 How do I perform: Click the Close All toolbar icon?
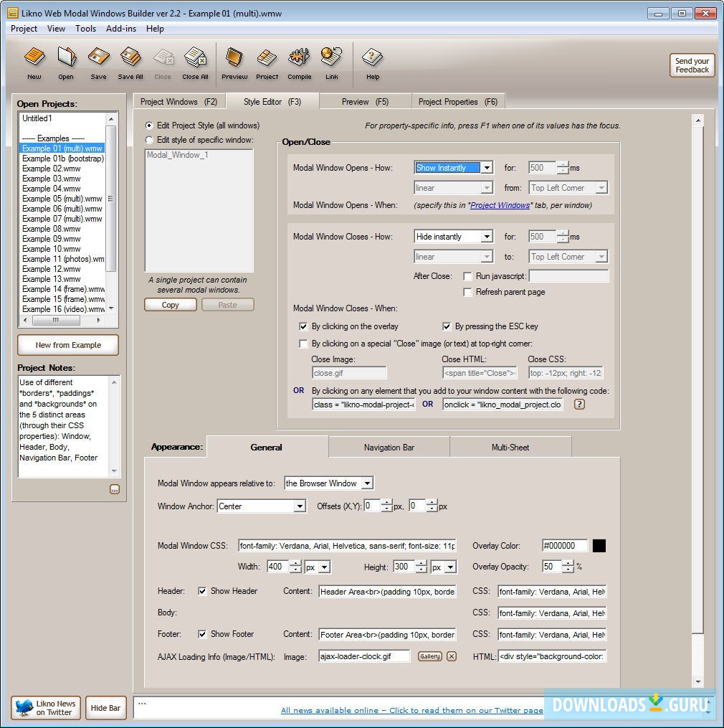point(195,62)
